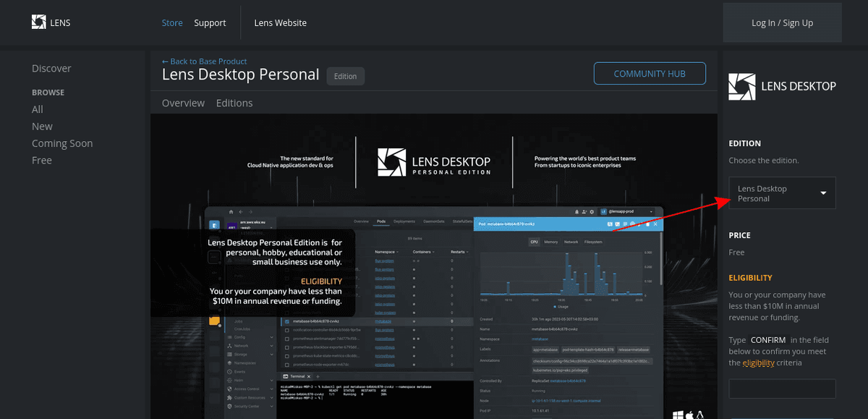Follow the Back to Base Product link
Image resolution: width=868 pixels, height=419 pixels.
[204, 62]
